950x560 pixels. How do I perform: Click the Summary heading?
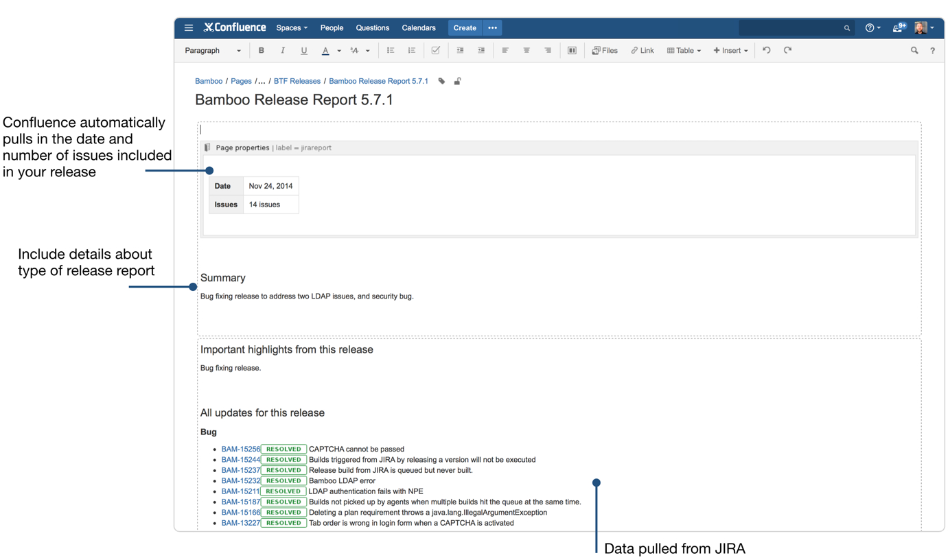[x=222, y=278]
